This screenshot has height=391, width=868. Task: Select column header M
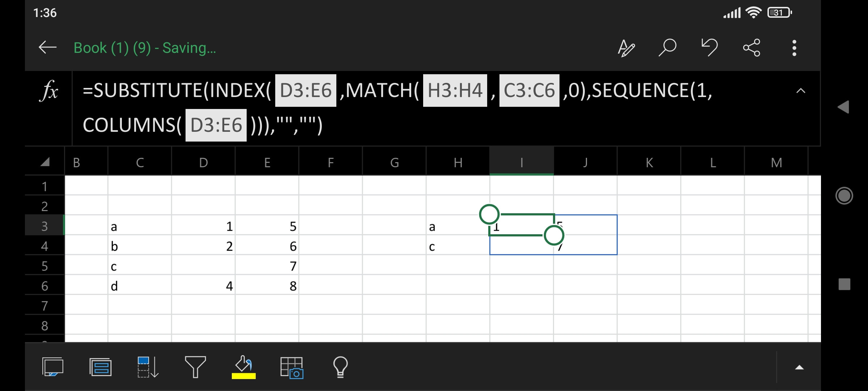[776, 163]
